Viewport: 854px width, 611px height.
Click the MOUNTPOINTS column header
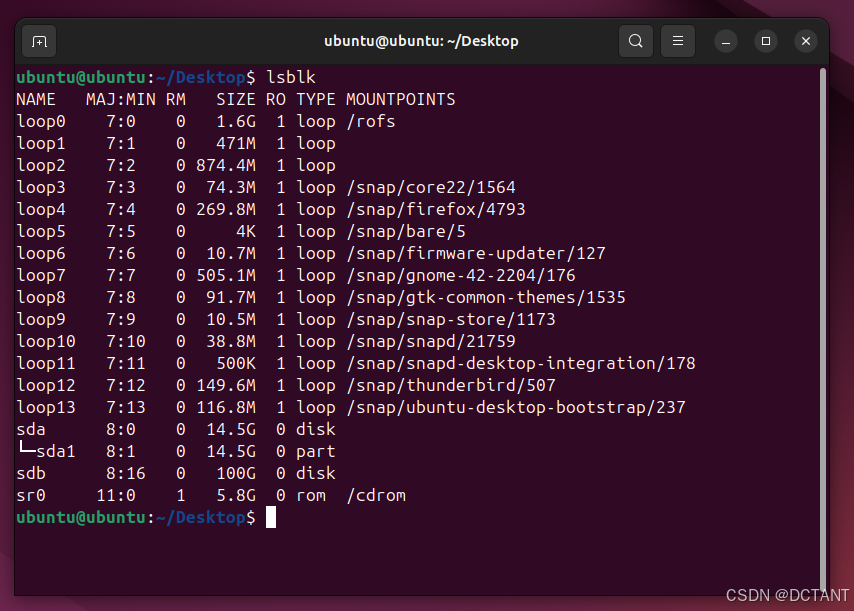400,100
